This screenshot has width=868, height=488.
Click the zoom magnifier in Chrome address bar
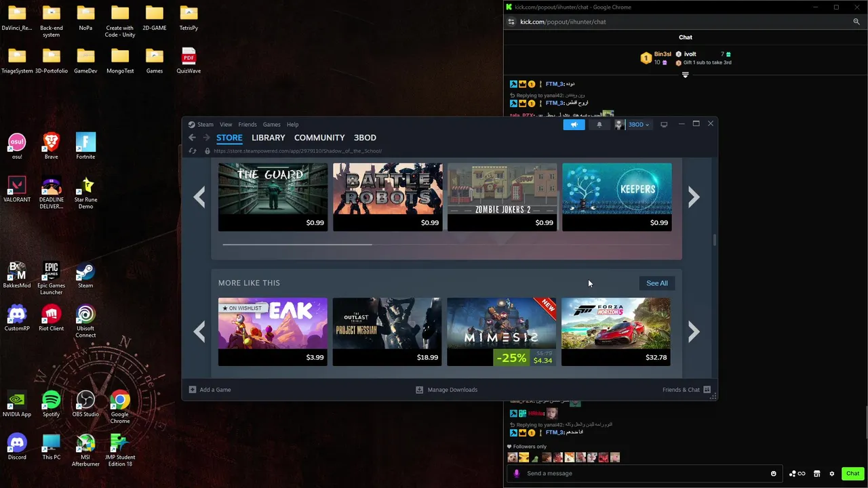click(x=856, y=22)
